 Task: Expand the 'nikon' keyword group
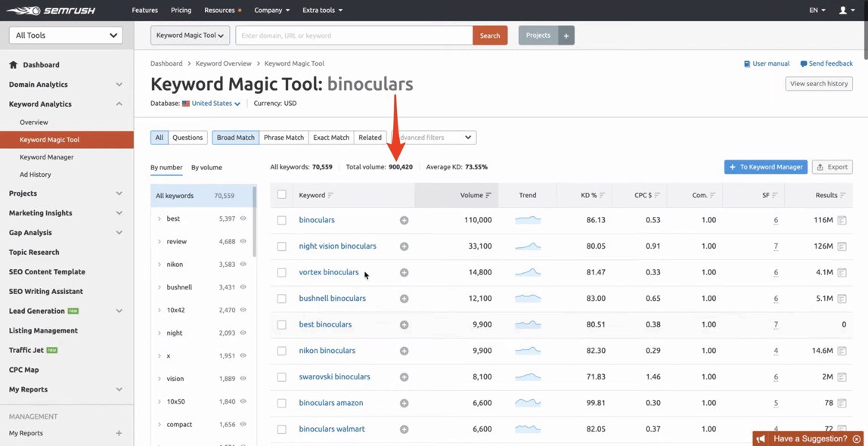point(160,265)
